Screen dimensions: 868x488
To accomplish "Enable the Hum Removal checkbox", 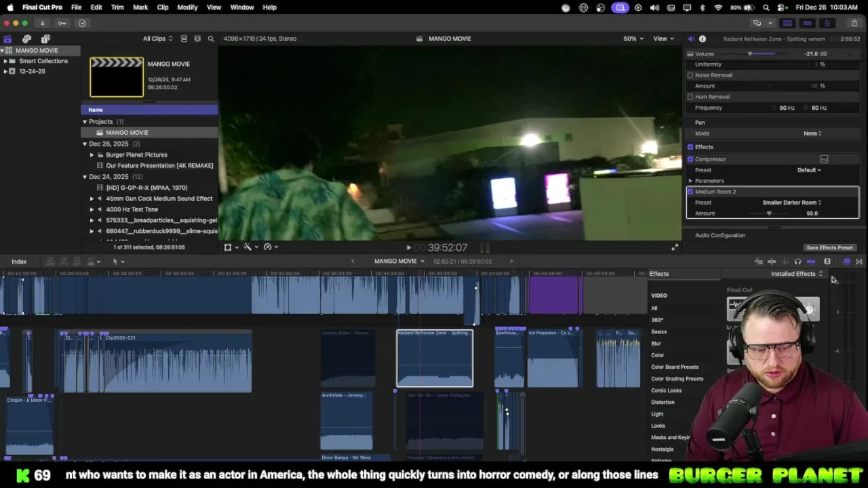I will [690, 97].
